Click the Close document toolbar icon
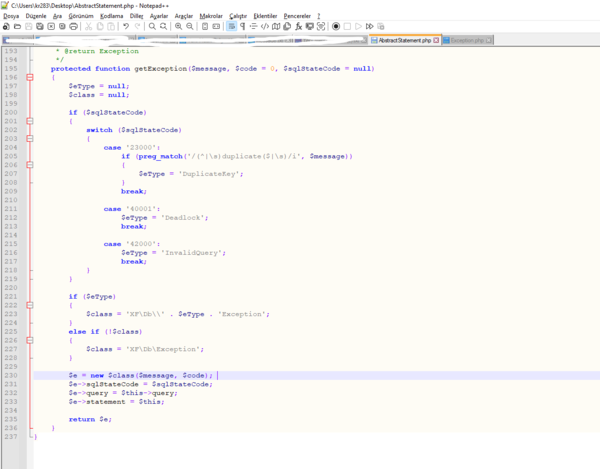600x469 pixels. (51, 26)
